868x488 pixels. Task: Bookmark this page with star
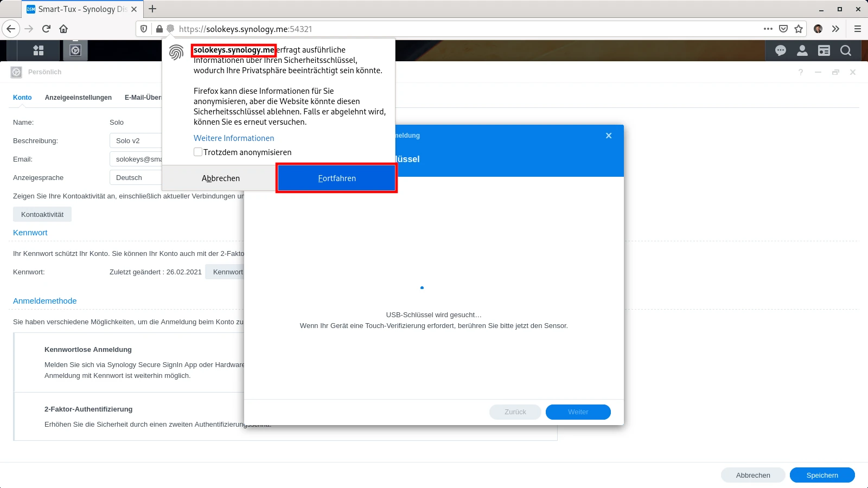coord(799,29)
